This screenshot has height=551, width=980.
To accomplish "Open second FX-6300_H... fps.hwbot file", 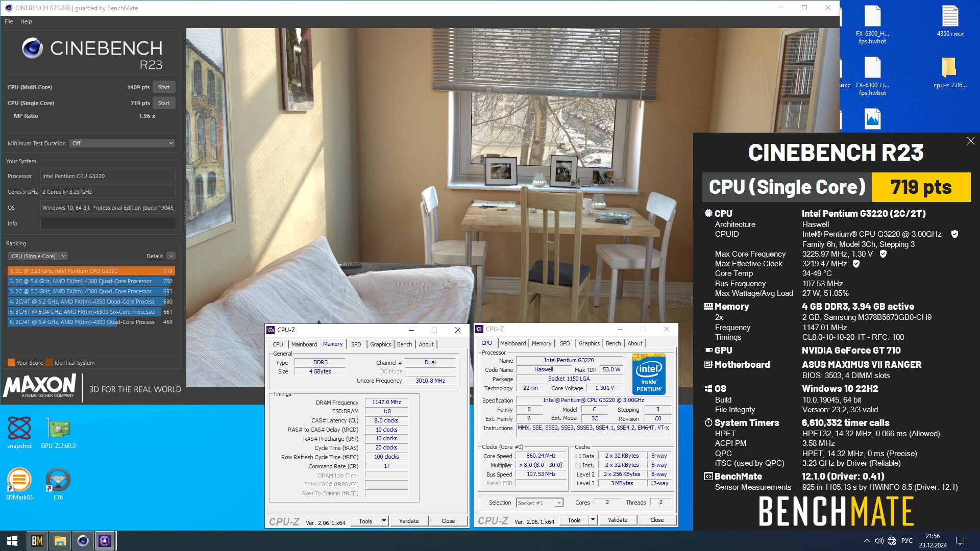I will [x=872, y=76].
